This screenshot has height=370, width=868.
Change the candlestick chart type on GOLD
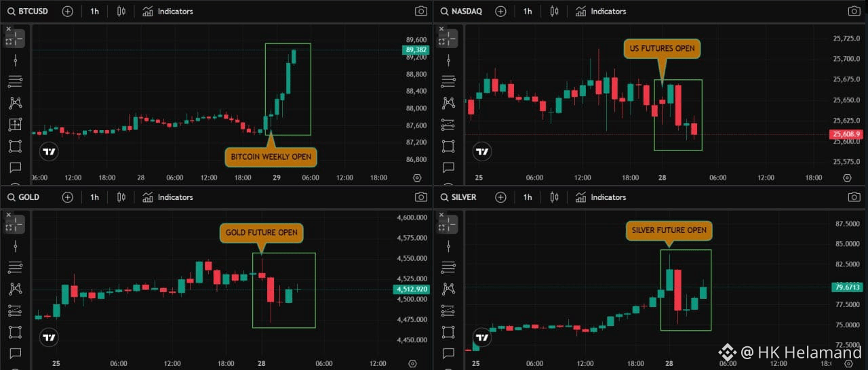(x=121, y=197)
